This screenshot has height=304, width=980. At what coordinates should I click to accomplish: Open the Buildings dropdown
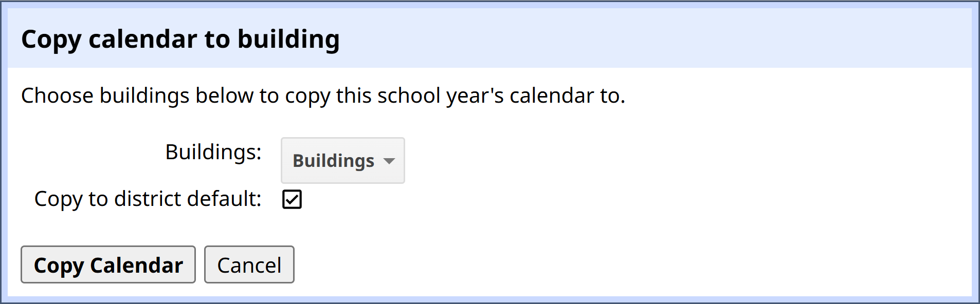(x=343, y=160)
